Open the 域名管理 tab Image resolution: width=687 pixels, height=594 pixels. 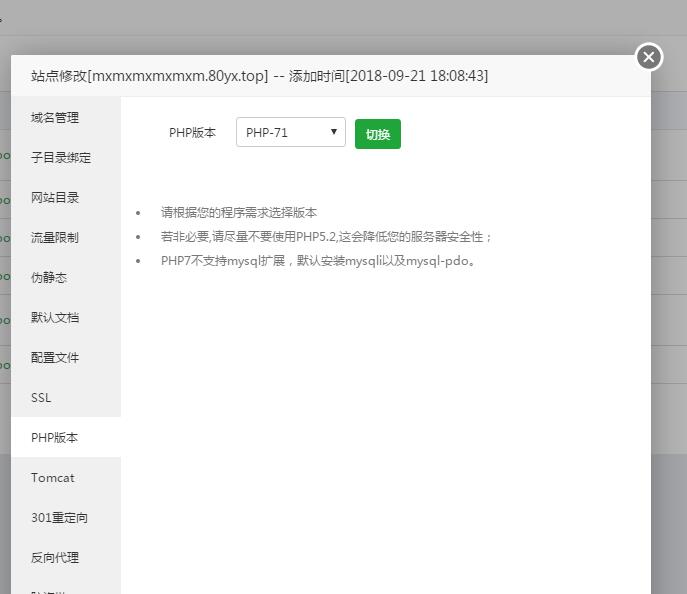[x=55, y=117]
